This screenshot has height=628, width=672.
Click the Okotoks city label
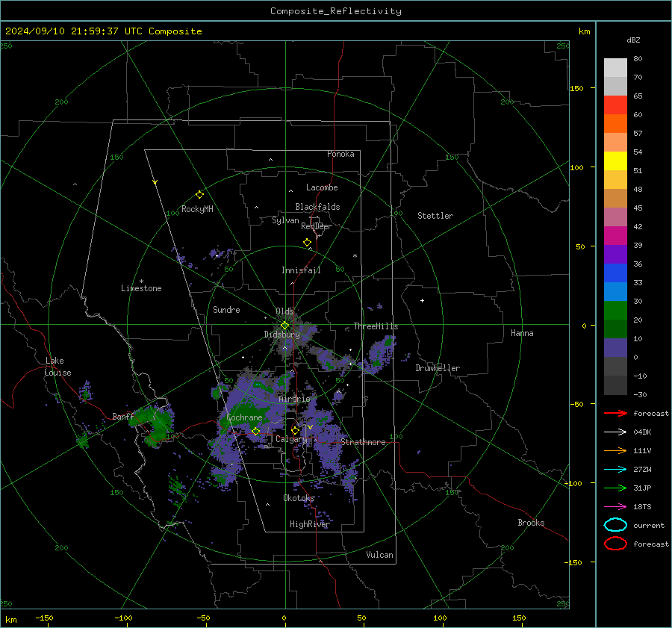pyautogui.click(x=299, y=497)
